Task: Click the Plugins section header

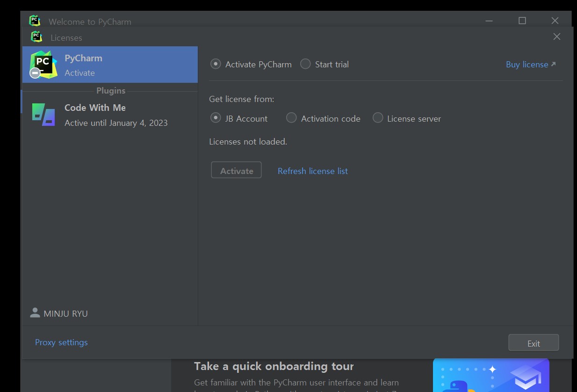Action: (x=111, y=91)
